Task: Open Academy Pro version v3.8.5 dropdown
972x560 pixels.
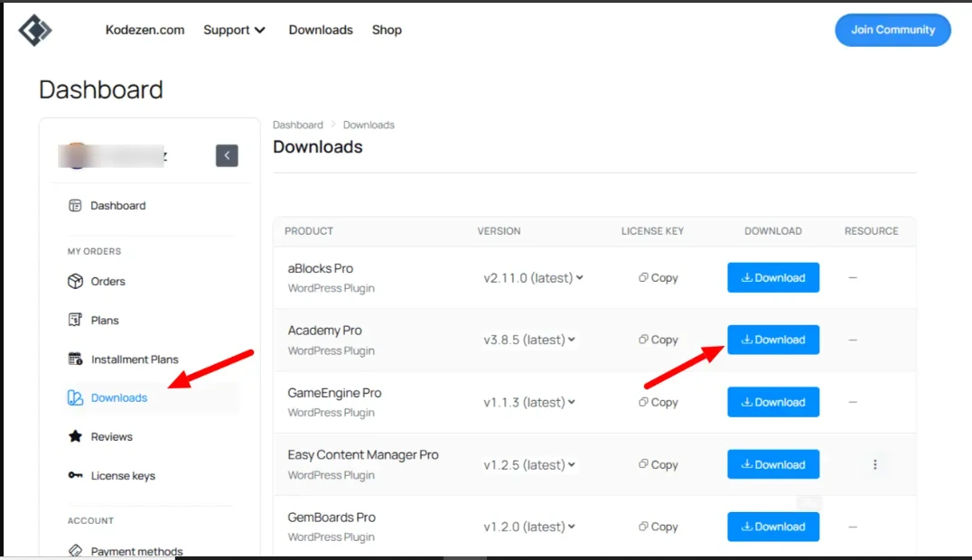Action: [x=529, y=340]
